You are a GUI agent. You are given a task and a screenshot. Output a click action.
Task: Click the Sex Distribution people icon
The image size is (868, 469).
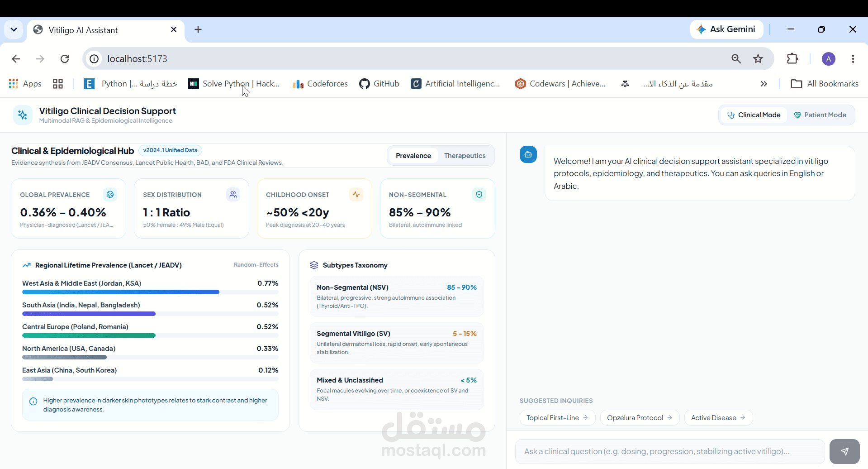coord(233,195)
